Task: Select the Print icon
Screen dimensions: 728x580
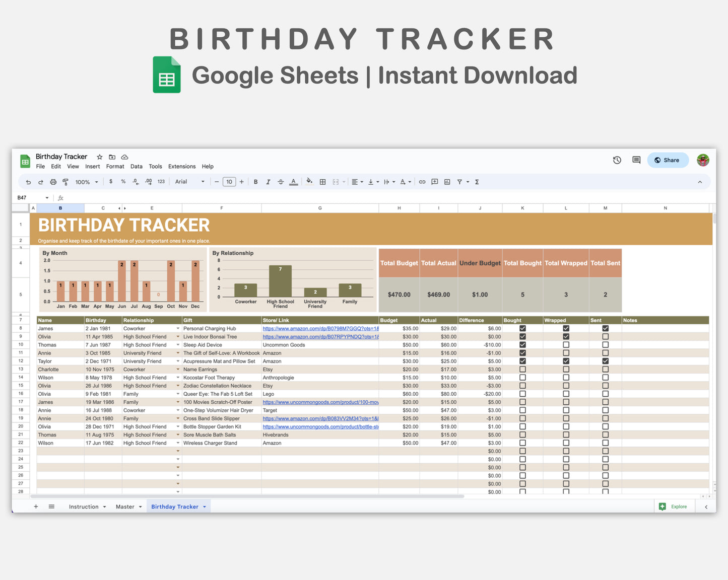Action: tap(53, 182)
